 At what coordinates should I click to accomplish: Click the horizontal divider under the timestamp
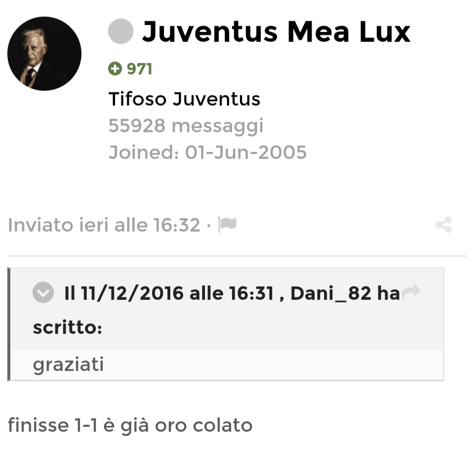[237, 256]
